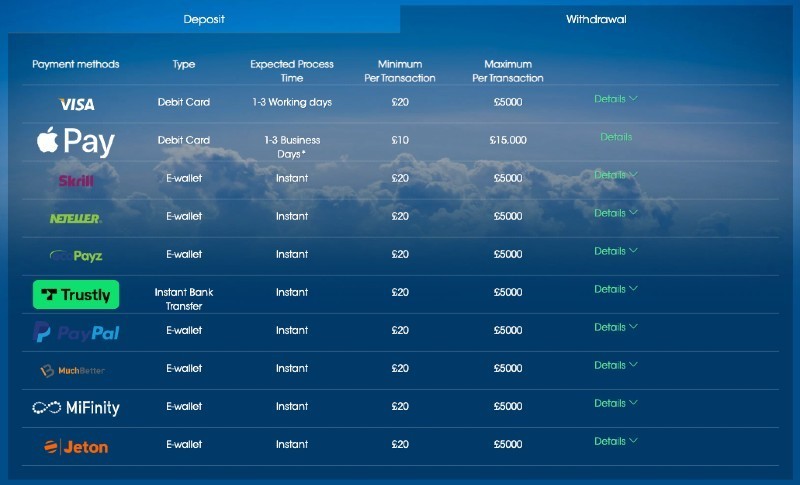Expand Details for the PayPal row
The image size is (800, 485).
click(616, 327)
